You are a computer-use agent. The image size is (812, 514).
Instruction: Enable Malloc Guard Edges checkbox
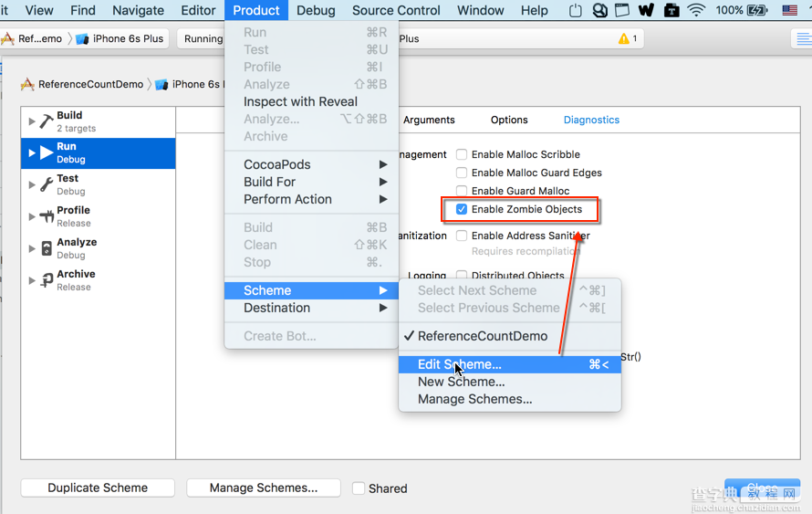tap(462, 173)
